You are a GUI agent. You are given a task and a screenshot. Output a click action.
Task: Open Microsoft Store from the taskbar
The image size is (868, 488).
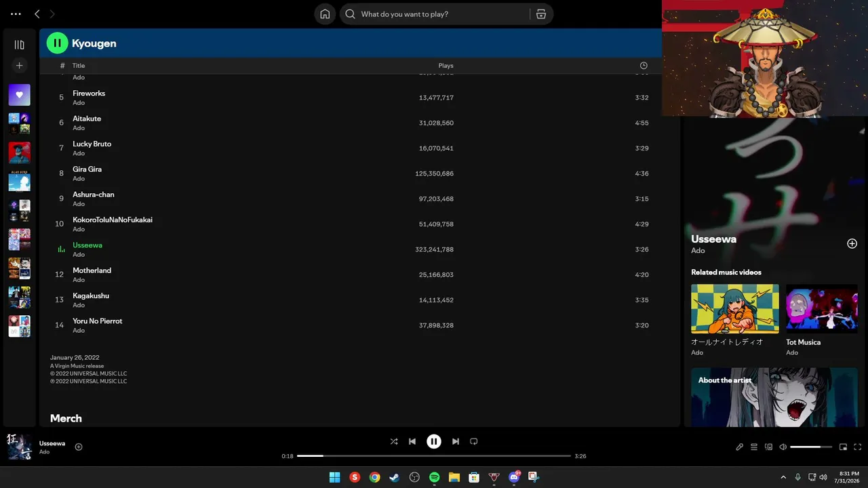(x=474, y=477)
